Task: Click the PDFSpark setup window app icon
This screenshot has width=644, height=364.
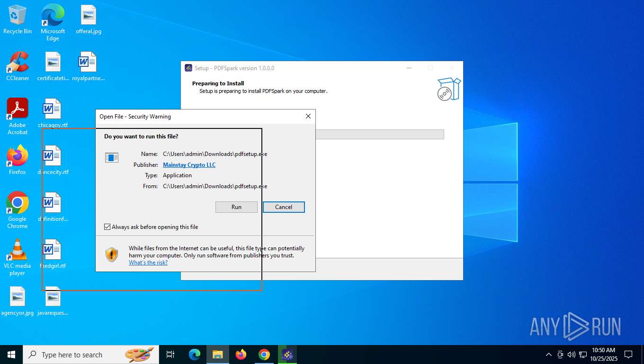Action: pos(188,68)
